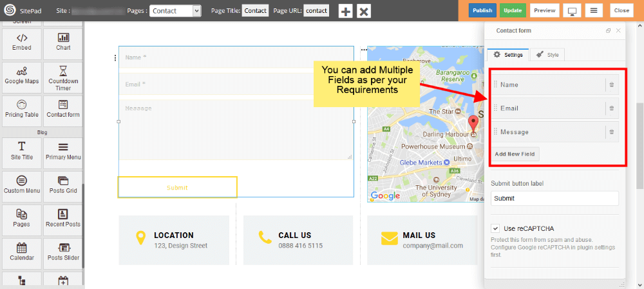
Task: Edit the Page URL field
Action: point(316,11)
